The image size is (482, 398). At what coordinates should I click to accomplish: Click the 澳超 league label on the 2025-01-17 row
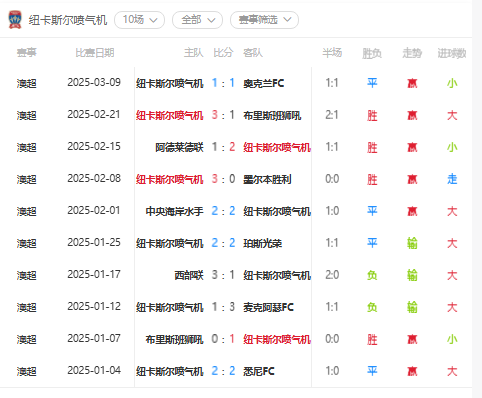point(27,275)
